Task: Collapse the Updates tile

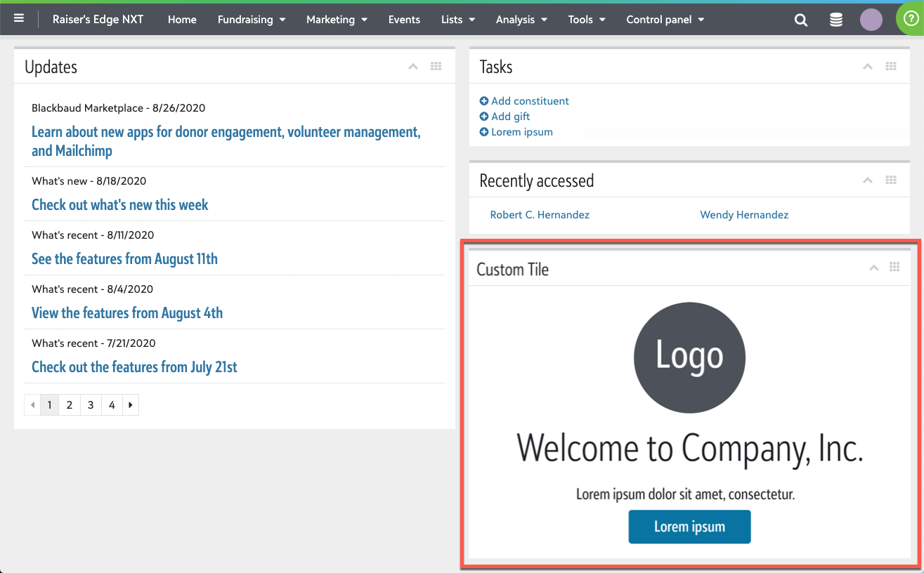Action: [x=413, y=67]
